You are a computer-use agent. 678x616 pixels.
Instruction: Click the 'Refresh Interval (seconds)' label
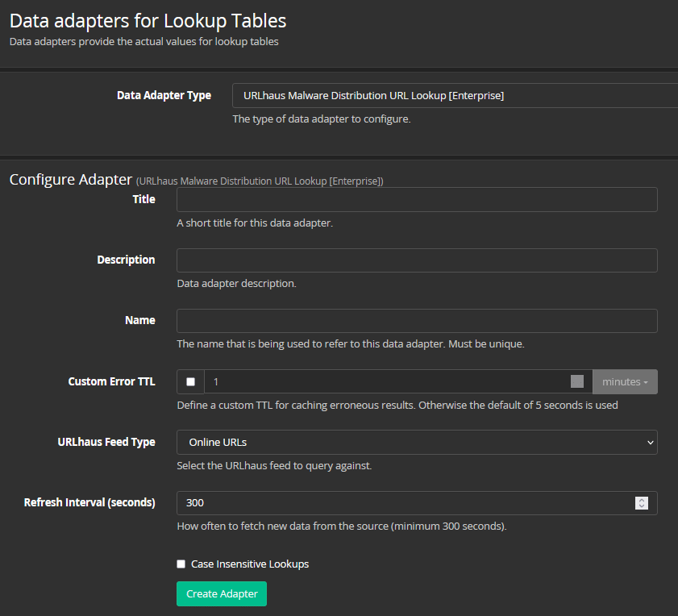point(89,502)
